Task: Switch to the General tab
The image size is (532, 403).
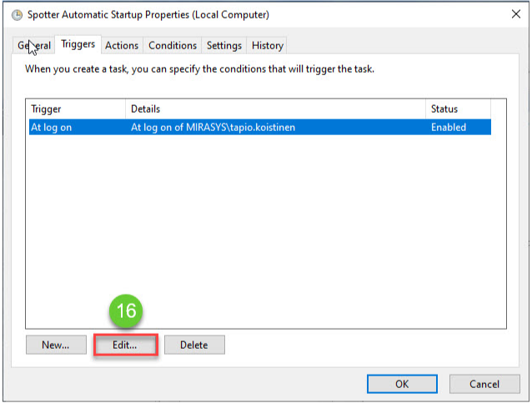Action: [35, 45]
